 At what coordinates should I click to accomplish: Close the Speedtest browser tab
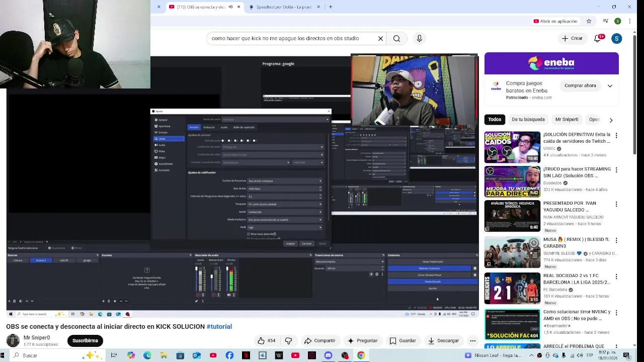coord(318,7)
